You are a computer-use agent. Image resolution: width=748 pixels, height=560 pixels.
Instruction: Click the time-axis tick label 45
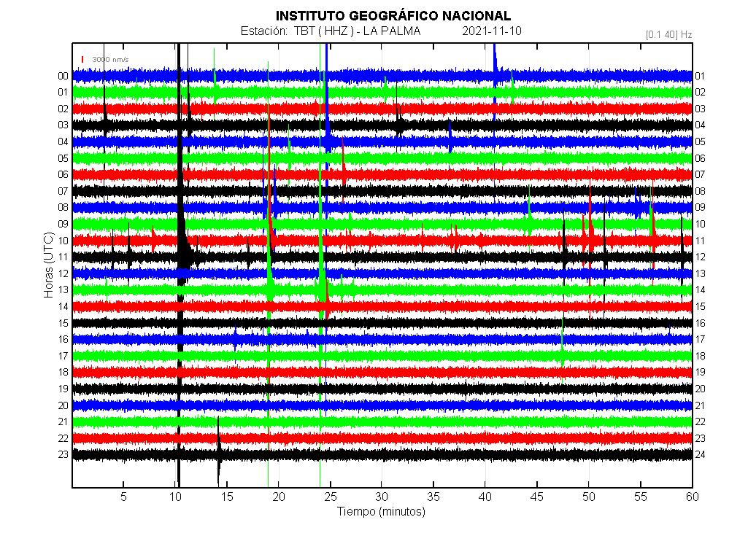pos(536,497)
